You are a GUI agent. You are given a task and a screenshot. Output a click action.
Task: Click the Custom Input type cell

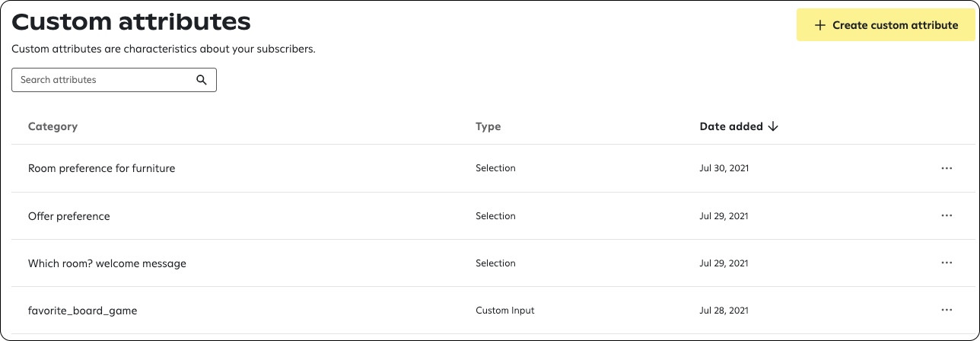click(505, 311)
